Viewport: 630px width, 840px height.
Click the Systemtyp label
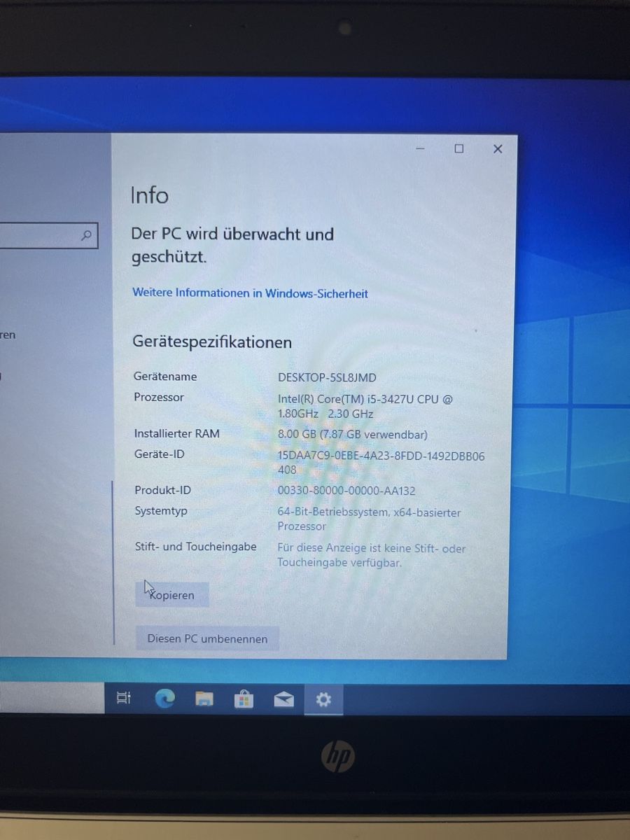pos(161,511)
